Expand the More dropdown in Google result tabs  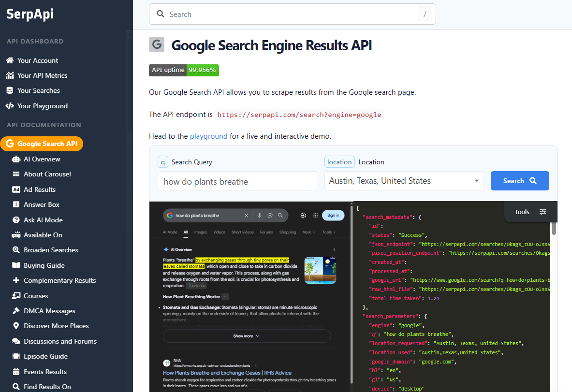coord(308,232)
